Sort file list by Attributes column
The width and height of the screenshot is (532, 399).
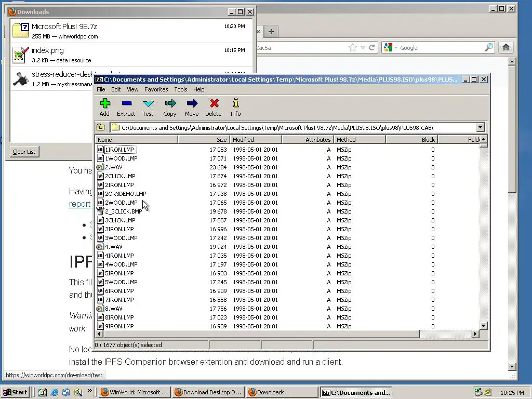point(308,139)
